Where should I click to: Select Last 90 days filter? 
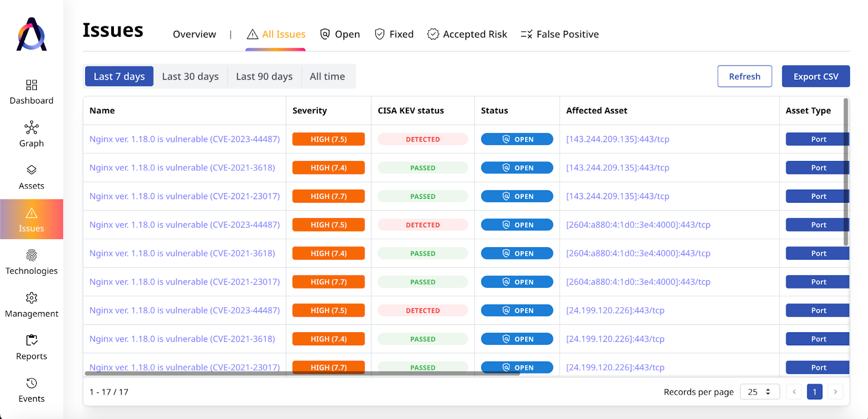click(x=264, y=76)
